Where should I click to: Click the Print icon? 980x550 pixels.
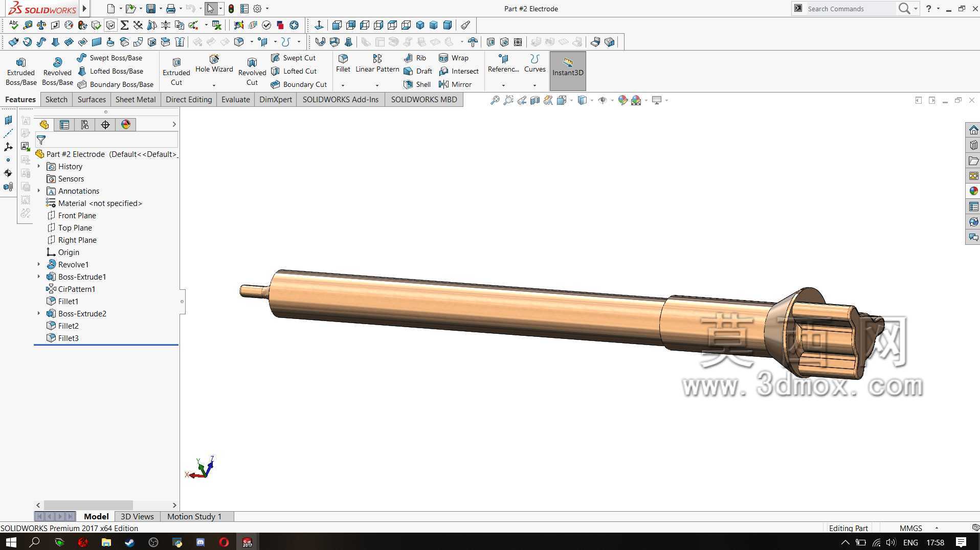click(171, 9)
